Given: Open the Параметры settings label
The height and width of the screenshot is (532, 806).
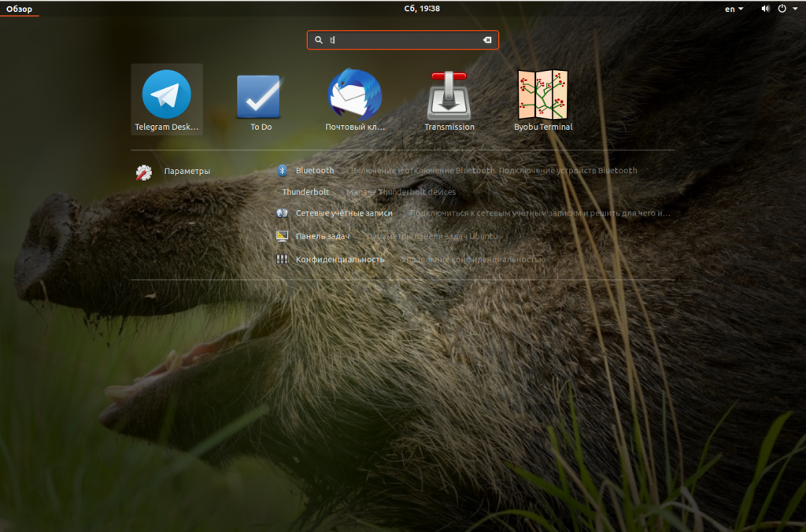Looking at the screenshot, I should pos(187,172).
